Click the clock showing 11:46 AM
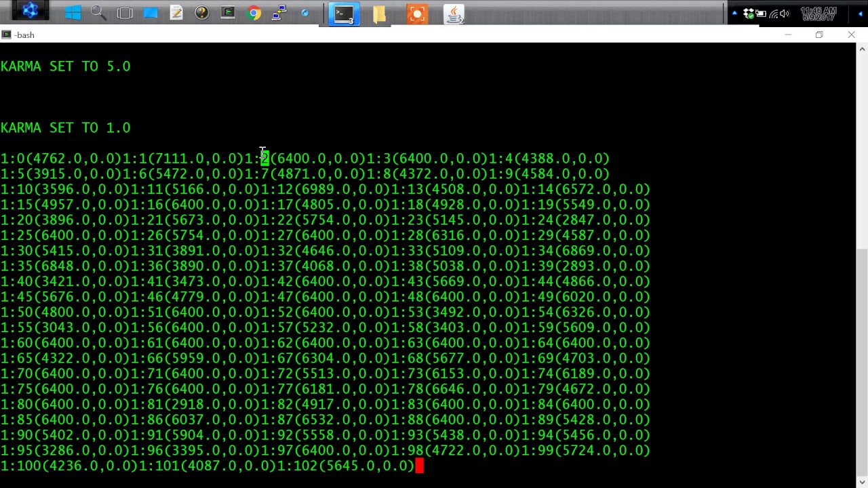Viewport: 868px width, 488px height. tap(818, 14)
